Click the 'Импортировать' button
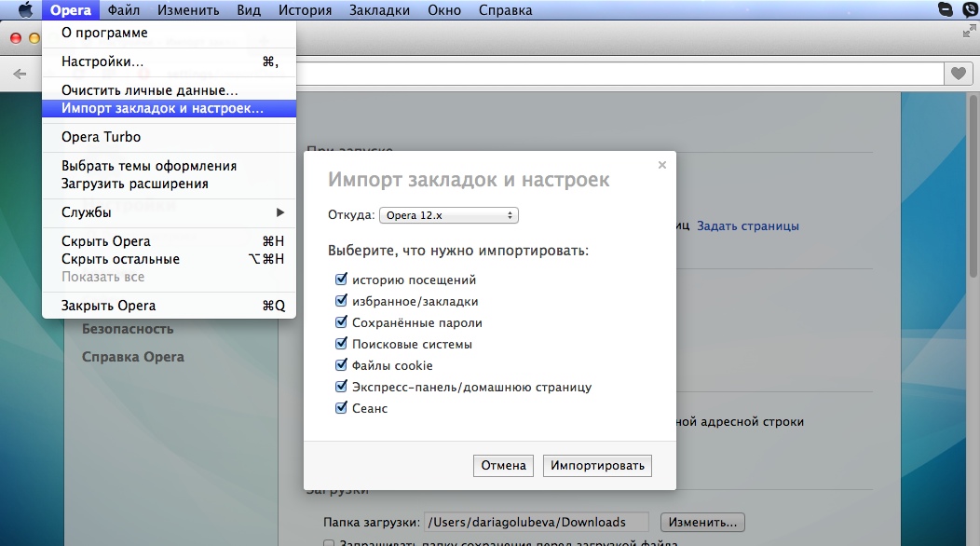The width and height of the screenshot is (980, 546). click(597, 465)
